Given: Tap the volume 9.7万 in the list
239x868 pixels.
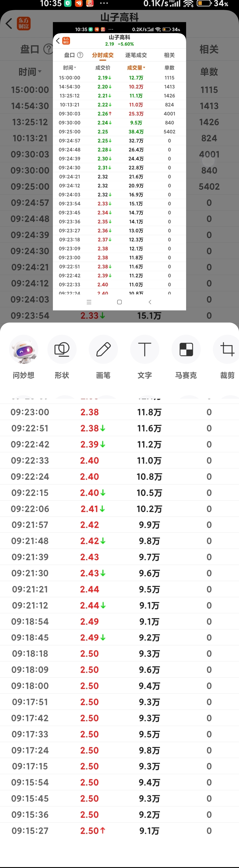Looking at the screenshot, I should click(149, 557).
